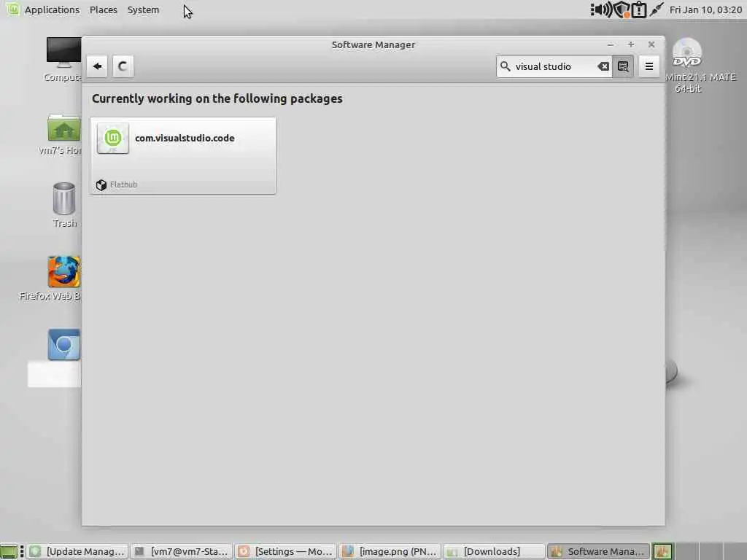The image size is (747, 560).
Task: Click the magnifier icon in search box
Action: [506, 66]
